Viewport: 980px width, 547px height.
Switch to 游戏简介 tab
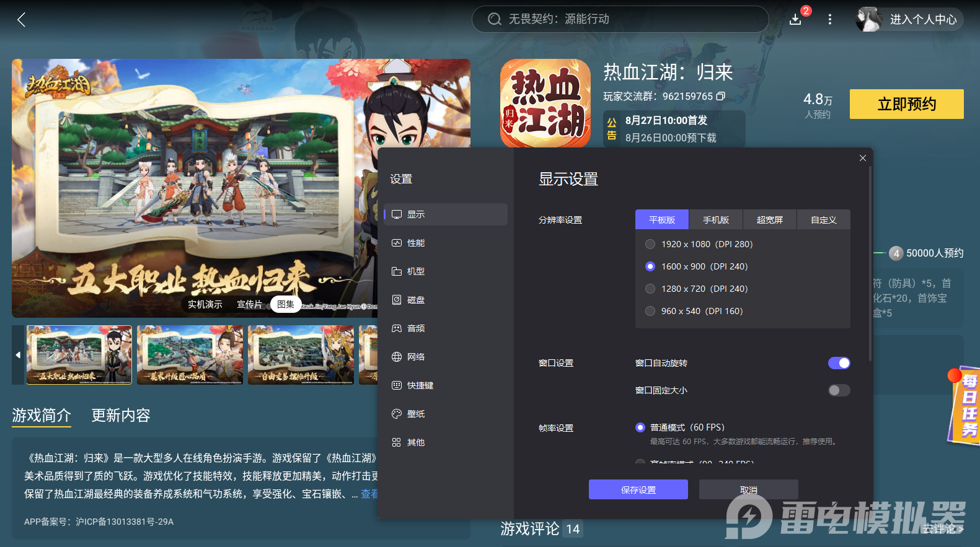[x=42, y=415]
